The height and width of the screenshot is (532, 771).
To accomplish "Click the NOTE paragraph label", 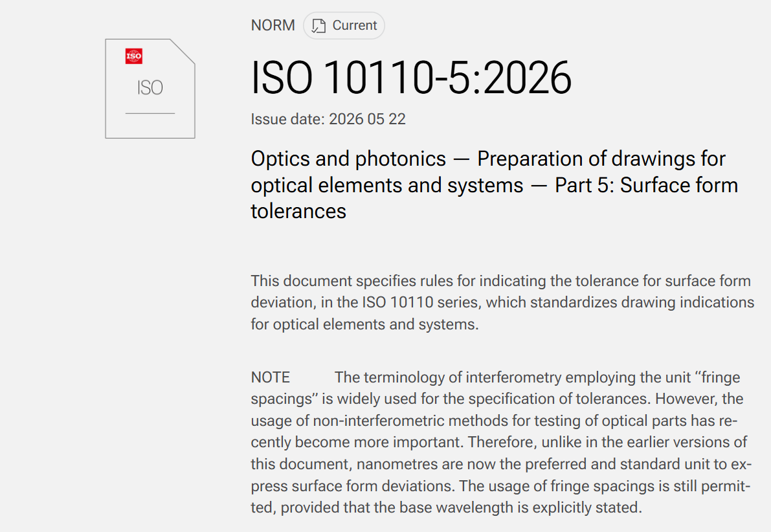I will tap(271, 377).
